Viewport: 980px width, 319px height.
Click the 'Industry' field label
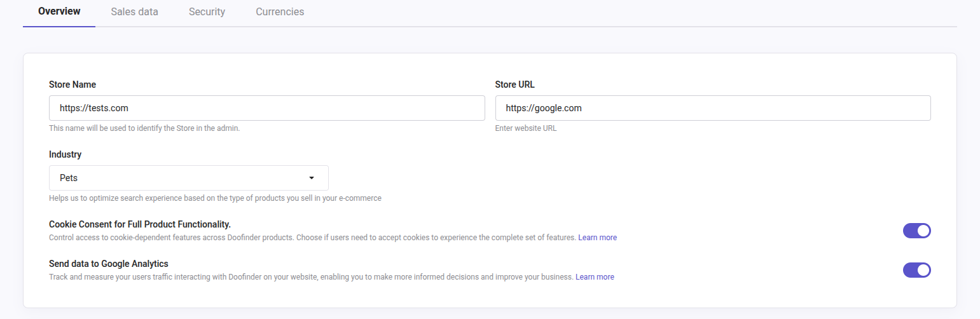[66, 154]
